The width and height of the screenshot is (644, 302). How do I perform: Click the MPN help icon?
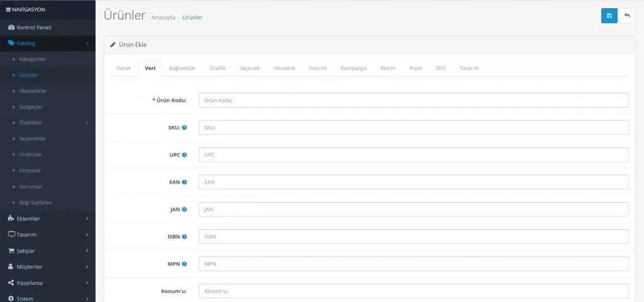(184, 264)
